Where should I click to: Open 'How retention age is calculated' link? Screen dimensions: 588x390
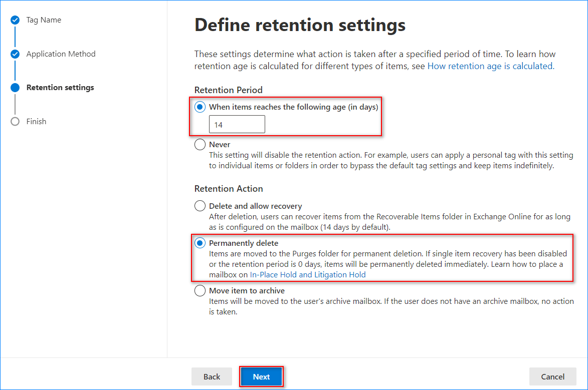pyautogui.click(x=490, y=66)
